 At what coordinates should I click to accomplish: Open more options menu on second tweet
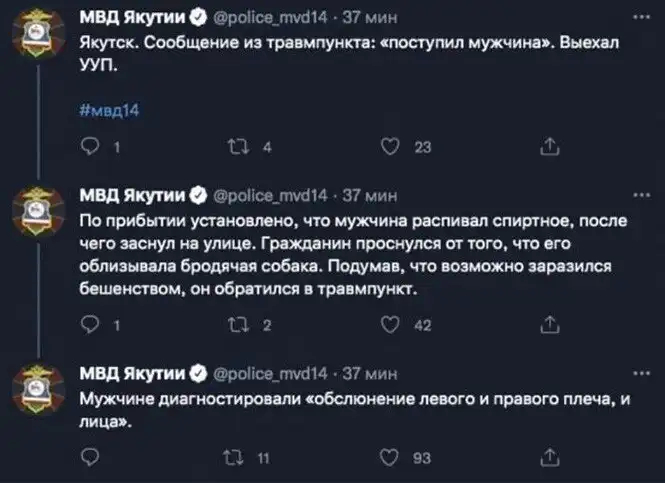639,193
